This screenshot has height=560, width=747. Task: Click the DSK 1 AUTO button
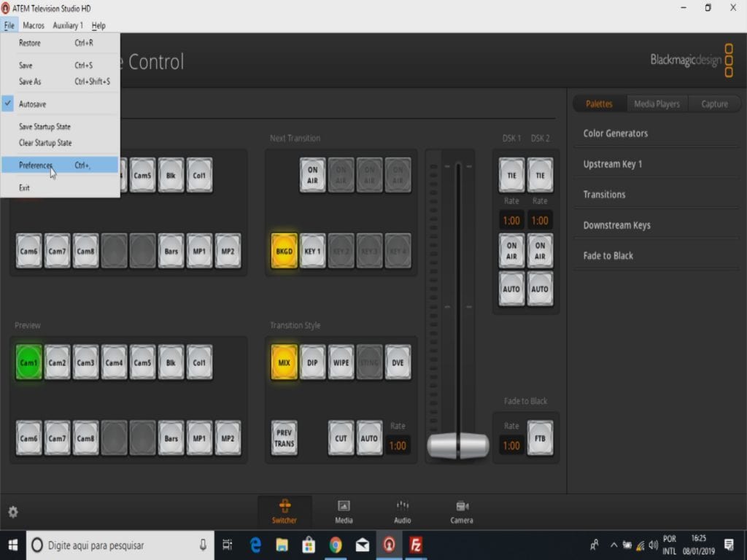pos(511,289)
